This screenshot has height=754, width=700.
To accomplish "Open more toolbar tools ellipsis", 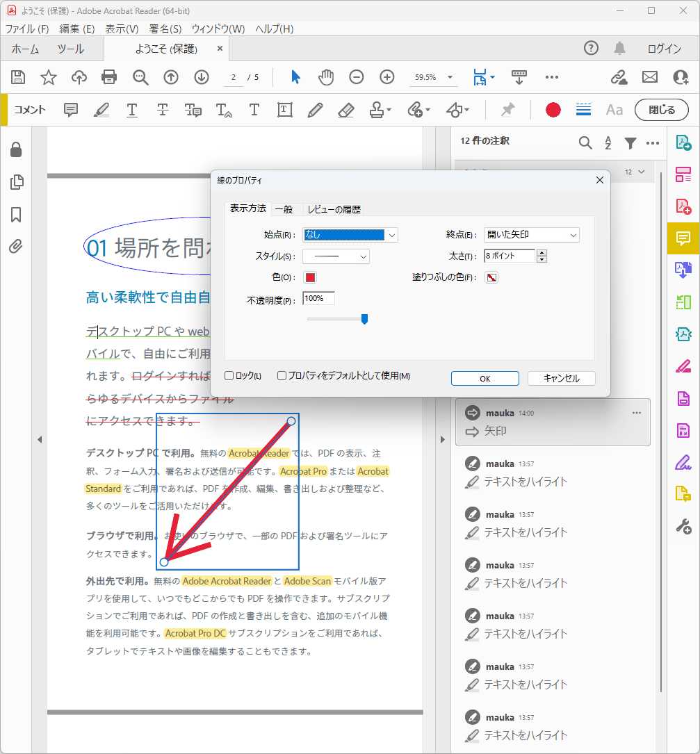I will [552, 77].
